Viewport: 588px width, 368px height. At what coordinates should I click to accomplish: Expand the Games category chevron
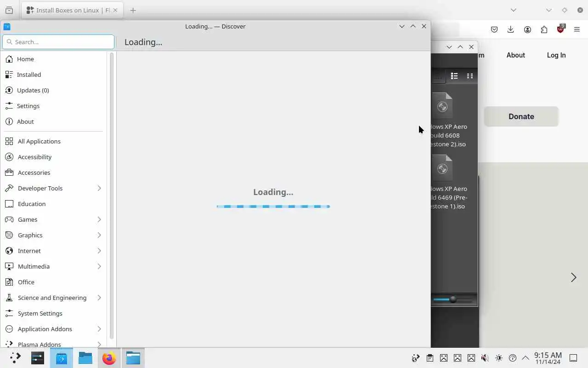(x=99, y=219)
